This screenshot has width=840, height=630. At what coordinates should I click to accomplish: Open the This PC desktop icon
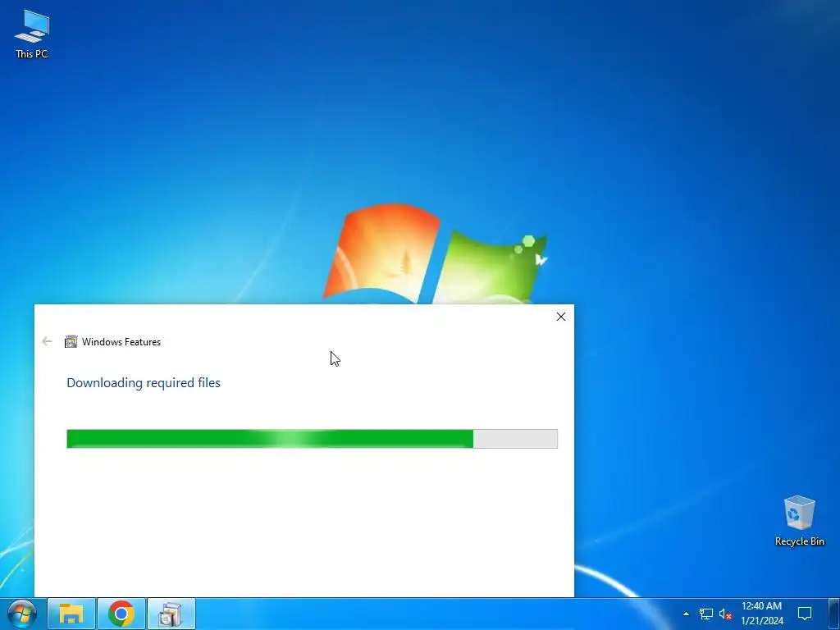coord(32,34)
